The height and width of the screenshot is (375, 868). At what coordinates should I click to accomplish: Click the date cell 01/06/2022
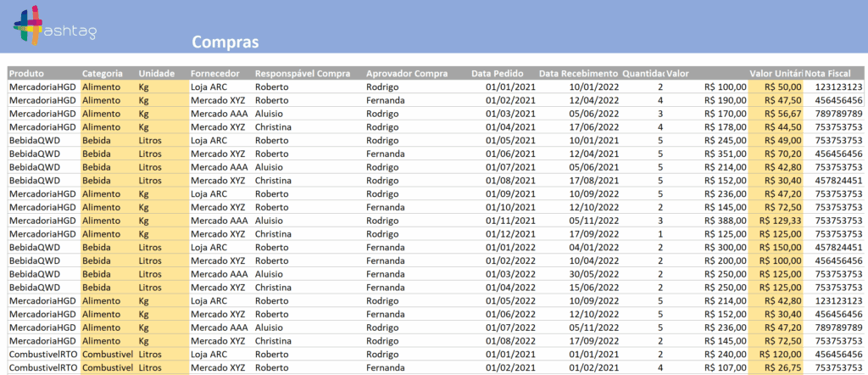coord(510,314)
